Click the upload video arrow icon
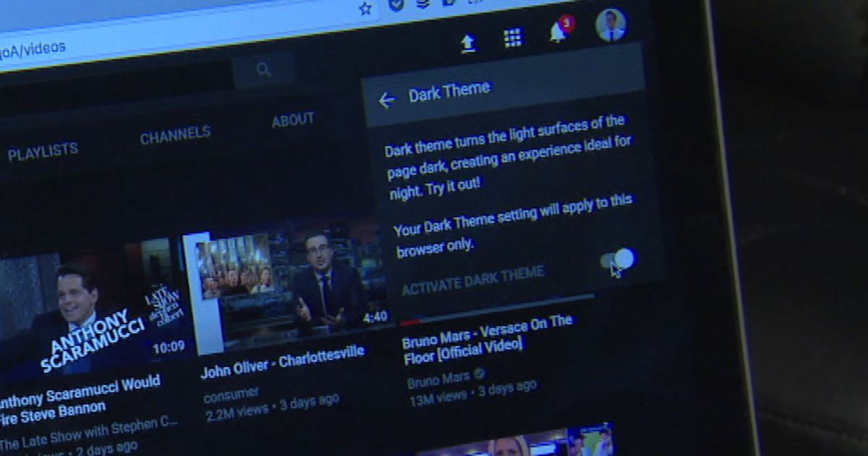This screenshot has width=868, height=456. click(x=468, y=44)
